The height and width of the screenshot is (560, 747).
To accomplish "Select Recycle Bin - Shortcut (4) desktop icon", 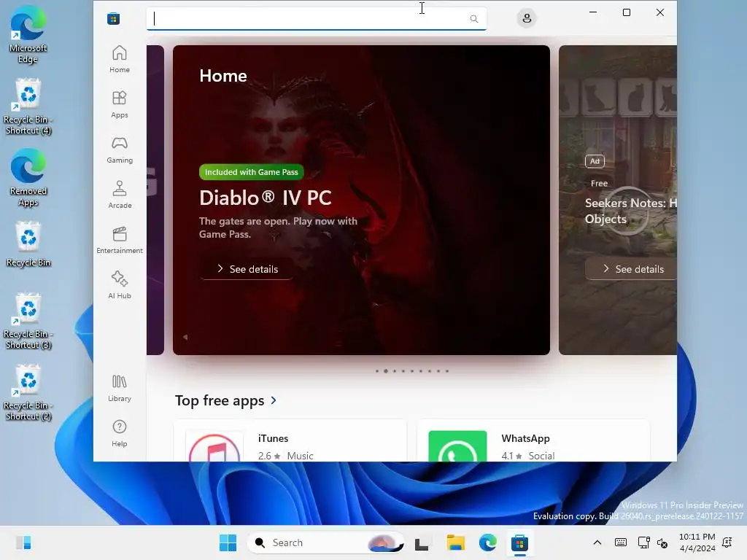I will (x=28, y=106).
